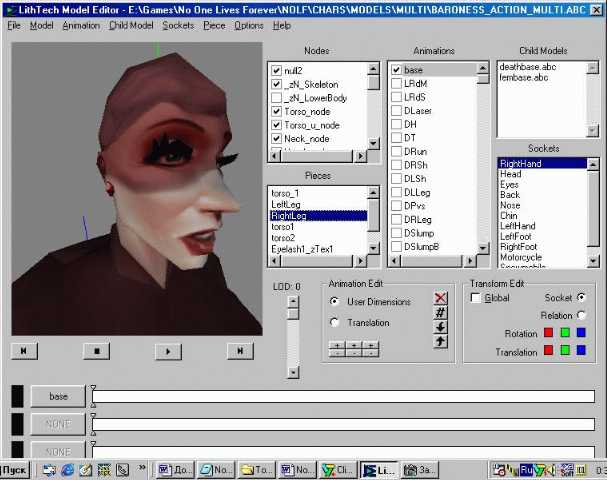
Task: Click the red X delete animation icon
Action: pos(440,298)
